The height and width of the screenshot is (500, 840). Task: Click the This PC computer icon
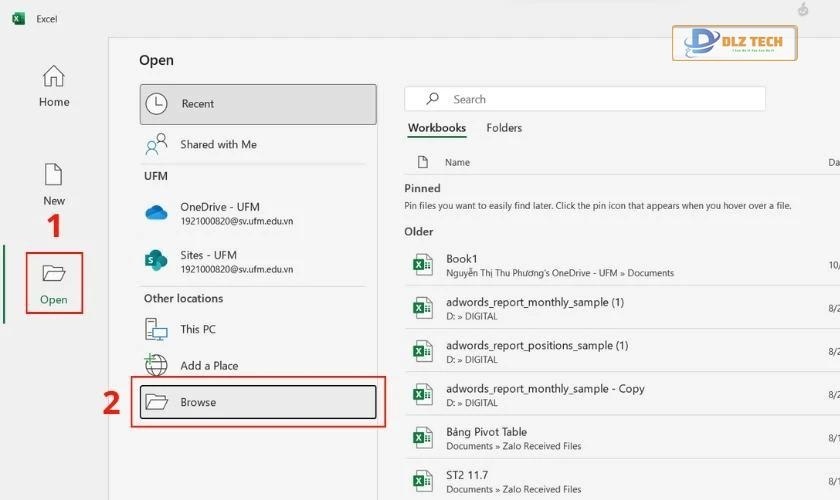coord(156,329)
